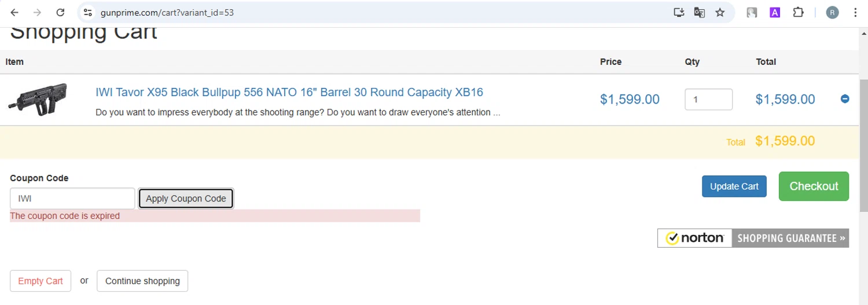868x305 pixels.
Task: Click the Tavor rifle product thumbnail
Action: [x=38, y=99]
